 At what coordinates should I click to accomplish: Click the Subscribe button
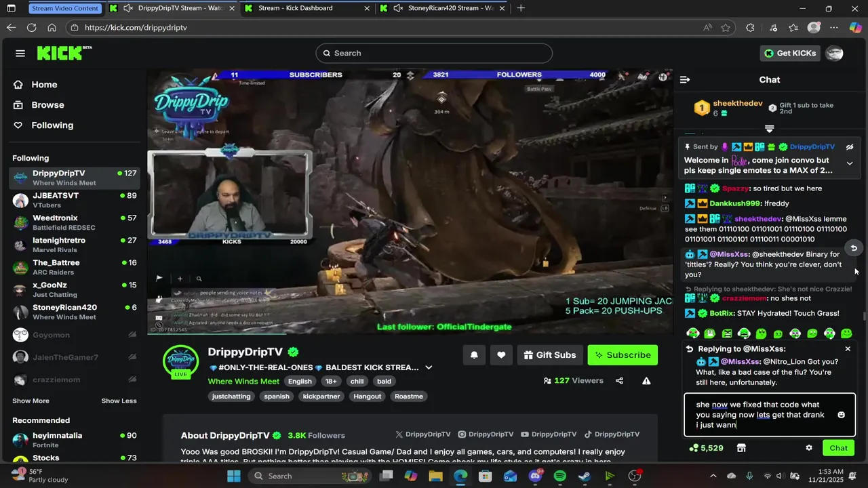623,354
